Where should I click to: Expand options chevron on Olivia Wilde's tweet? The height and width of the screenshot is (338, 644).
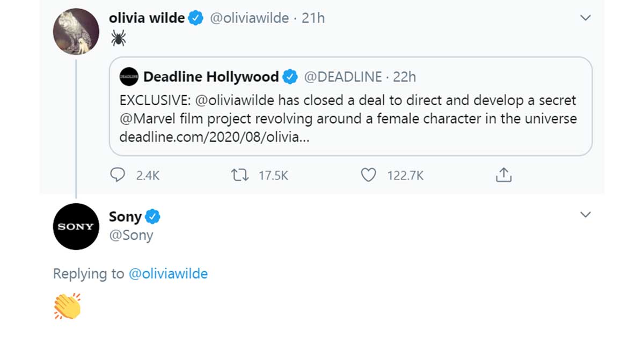point(586,18)
